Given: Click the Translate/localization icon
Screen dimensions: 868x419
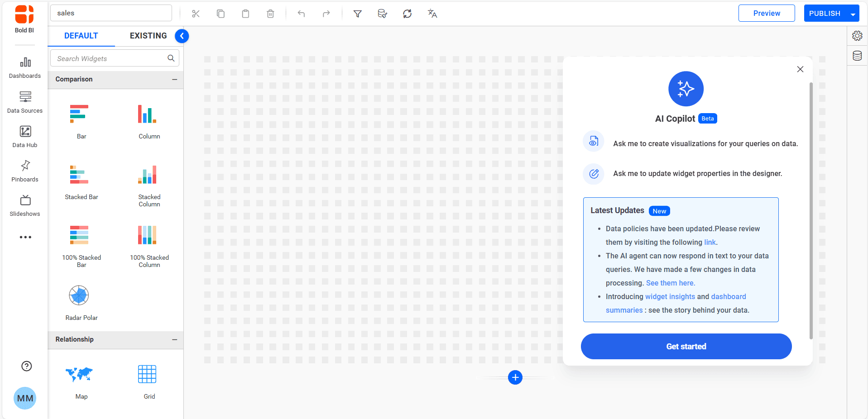Looking at the screenshot, I should pos(432,14).
